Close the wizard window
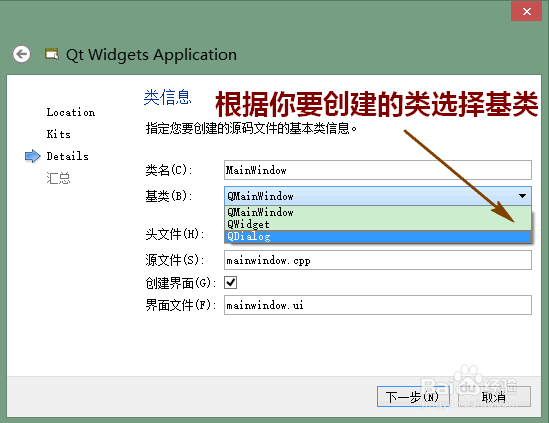Screen dimensions: 549x423 [x=526, y=11]
